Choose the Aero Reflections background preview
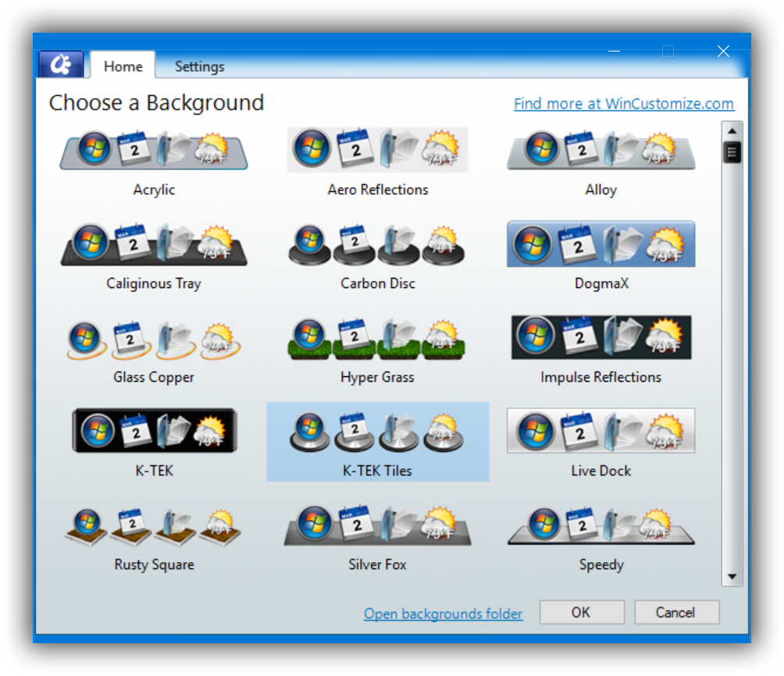Image resolution: width=784 pixels, height=676 pixels. point(377,150)
